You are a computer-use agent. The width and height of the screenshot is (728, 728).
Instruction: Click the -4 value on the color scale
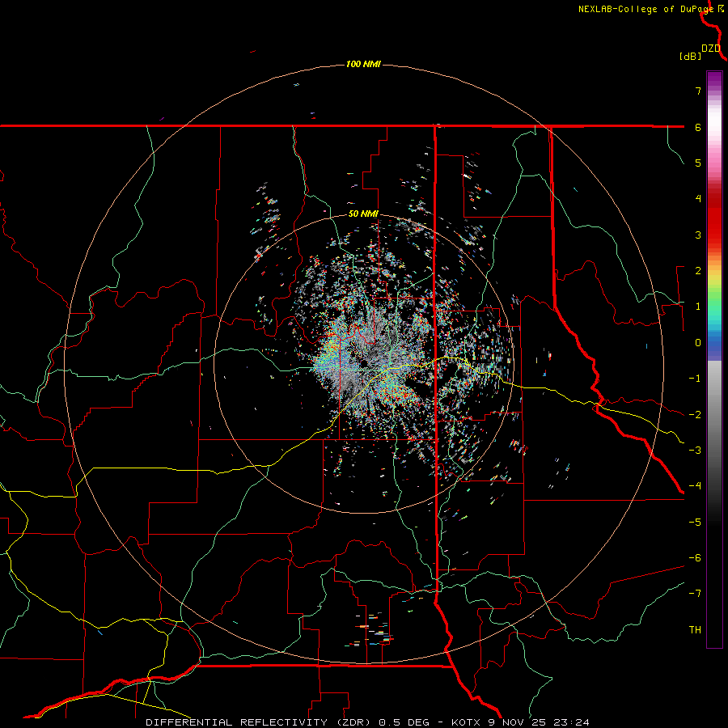[695, 486]
